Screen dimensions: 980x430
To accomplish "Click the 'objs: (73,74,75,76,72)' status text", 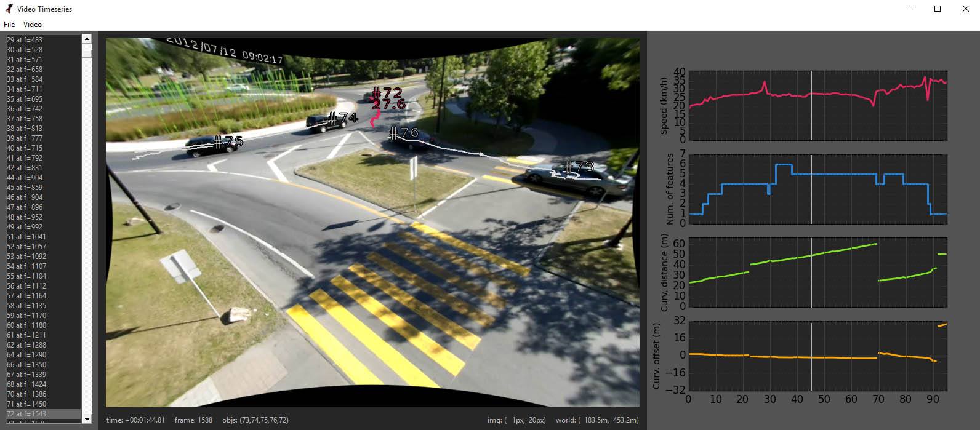I will (x=255, y=420).
